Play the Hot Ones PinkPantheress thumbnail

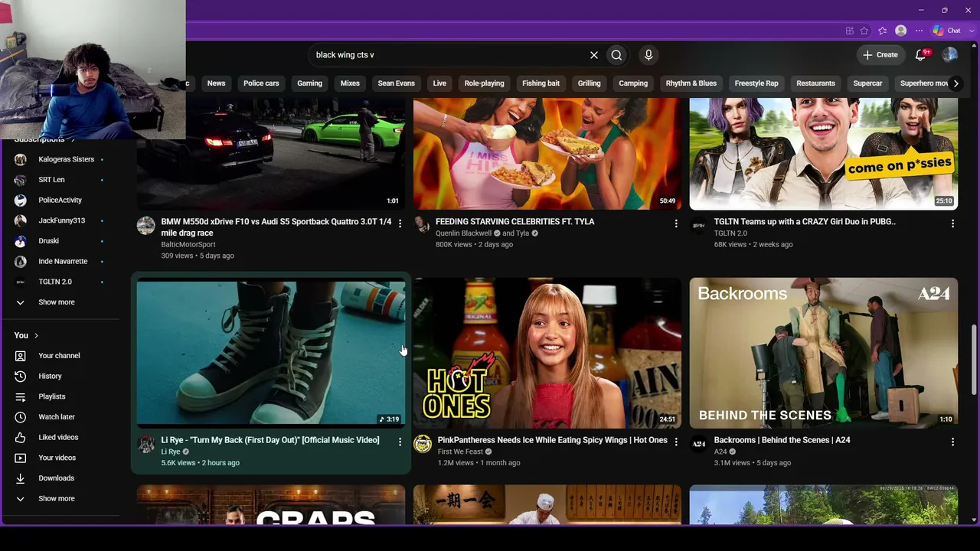[547, 353]
